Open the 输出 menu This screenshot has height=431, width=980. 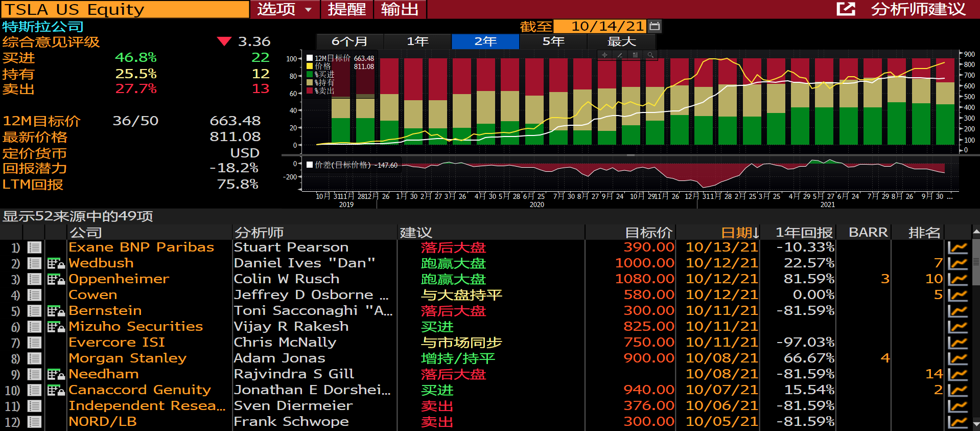click(400, 9)
